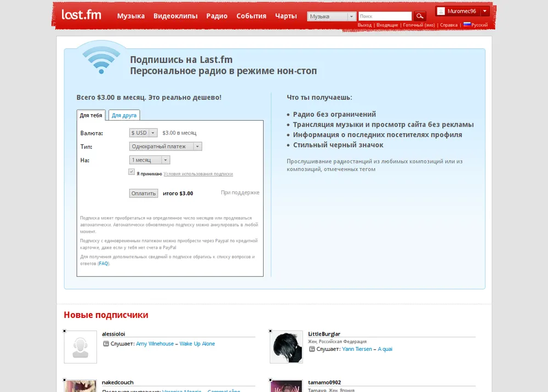Viewport: 548px width, 392px height.
Task: Open the Yann Tiersen artist link
Action: point(357,349)
